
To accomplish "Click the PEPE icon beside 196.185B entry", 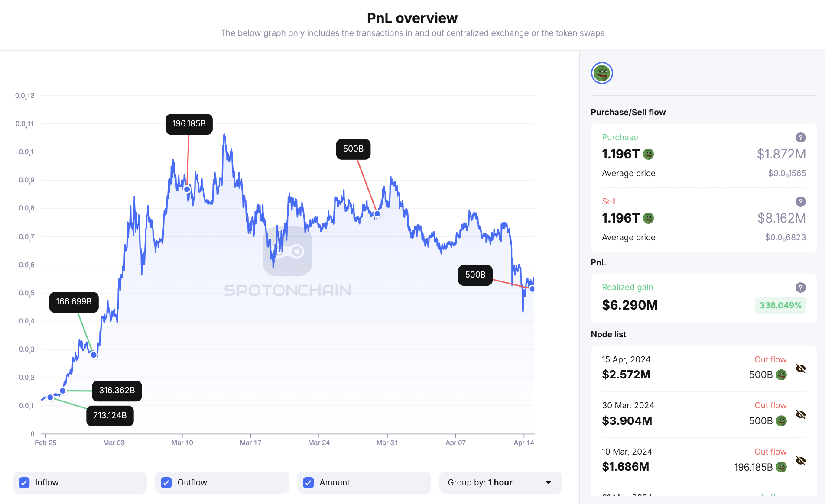I will coord(780,467).
